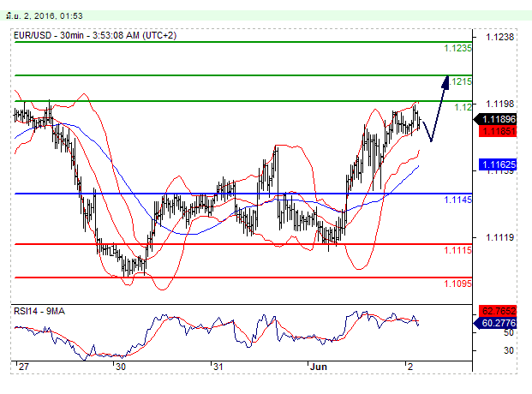Click the date axis label Jun
The width and height of the screenshot is (532, 394).
(319, 367)
